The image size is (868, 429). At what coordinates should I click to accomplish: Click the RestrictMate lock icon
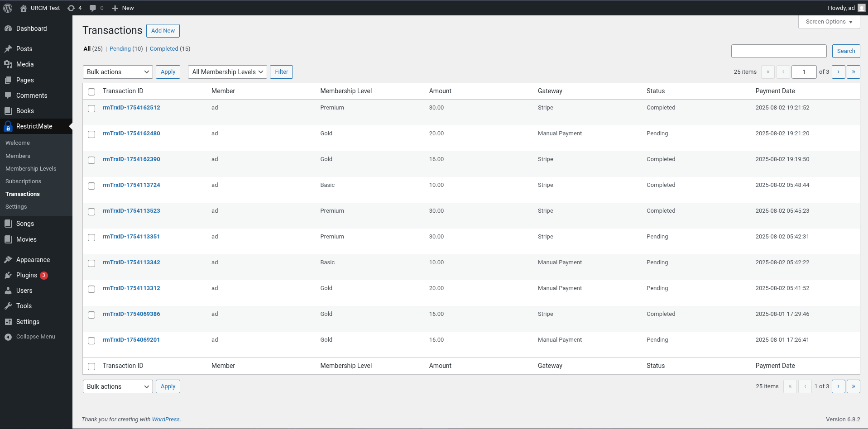[x=8, y=127]
